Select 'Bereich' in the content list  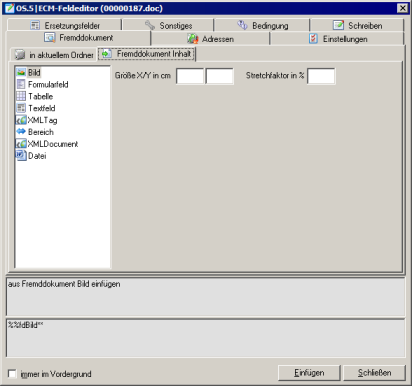[x=41, y=132]
